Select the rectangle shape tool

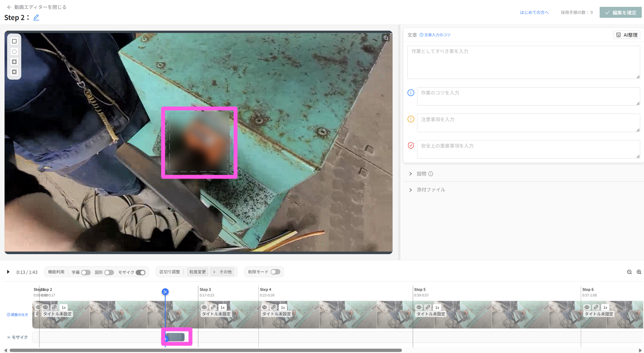pos(14,41)
